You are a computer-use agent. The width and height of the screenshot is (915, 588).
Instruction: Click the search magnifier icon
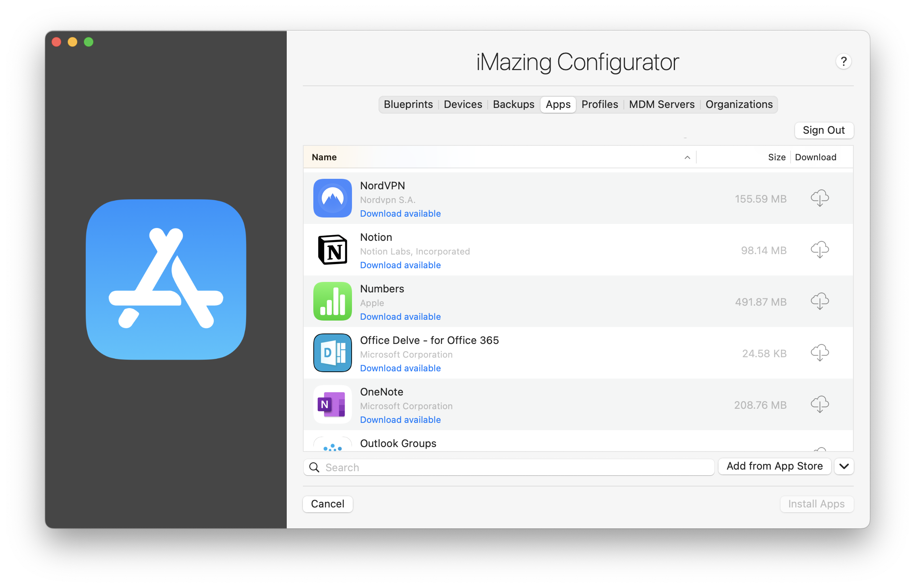point(314,467)
